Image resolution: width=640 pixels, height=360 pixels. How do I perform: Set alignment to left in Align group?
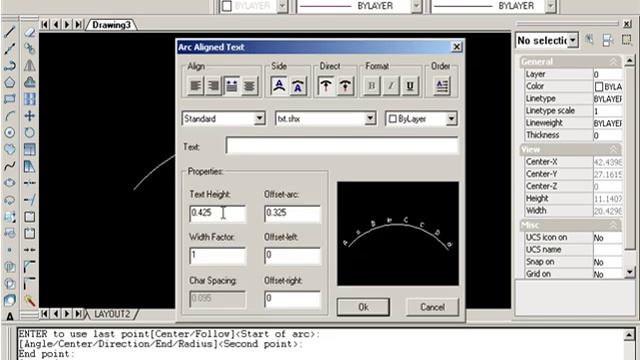196,86
